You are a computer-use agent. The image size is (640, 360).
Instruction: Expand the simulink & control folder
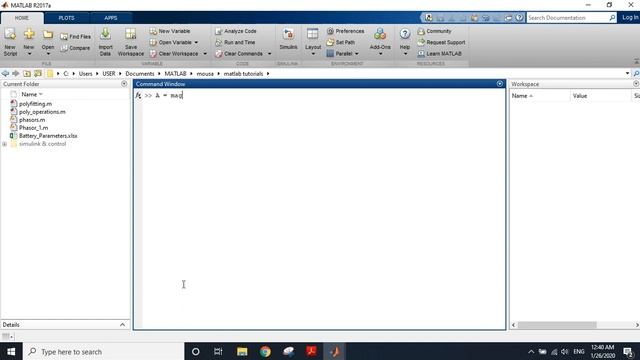pyautogui.click(x=4, y=144)
